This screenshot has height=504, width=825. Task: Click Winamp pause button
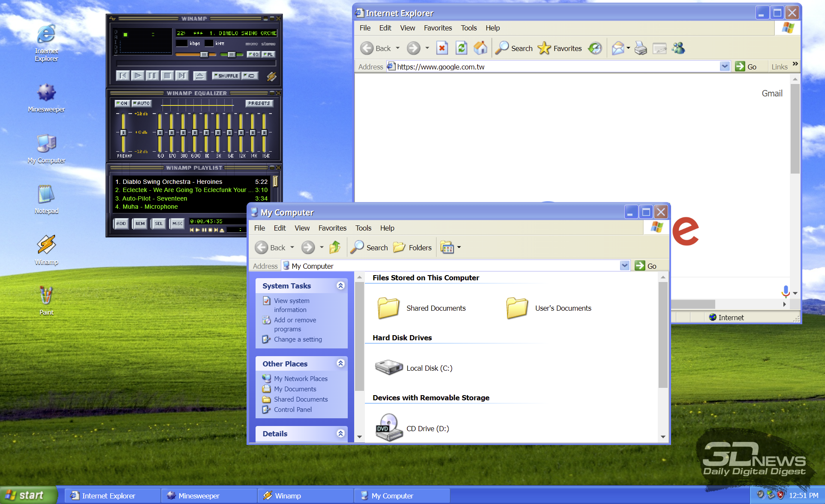[x=152, y=76]
